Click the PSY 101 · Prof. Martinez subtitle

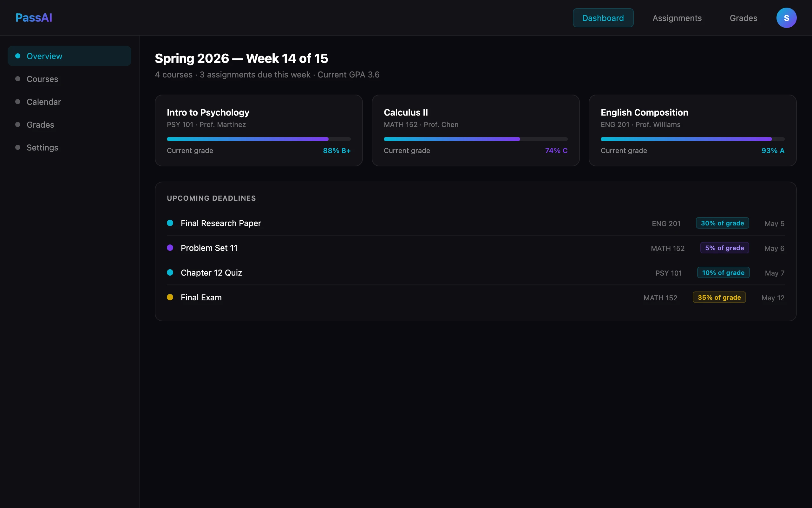(x=206, y=125)
